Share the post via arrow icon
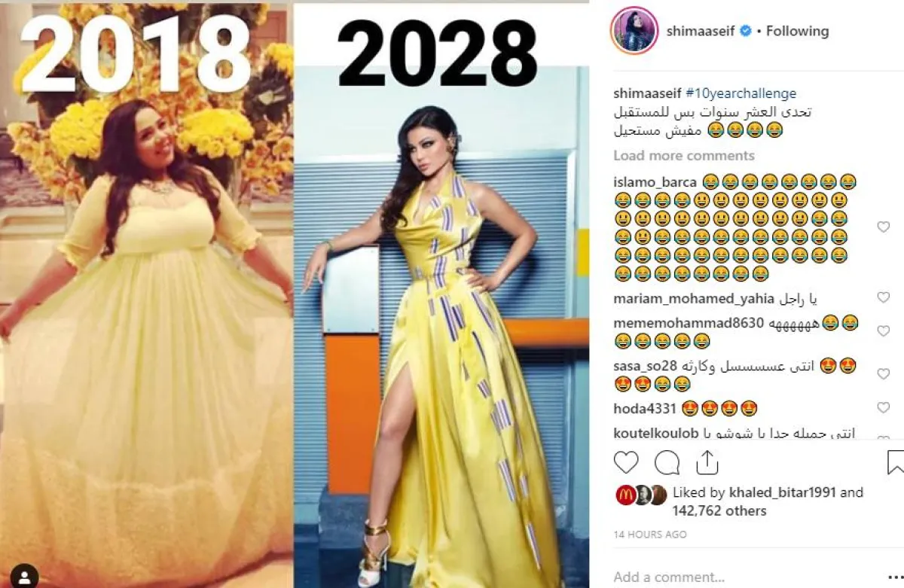 (707, 462)
